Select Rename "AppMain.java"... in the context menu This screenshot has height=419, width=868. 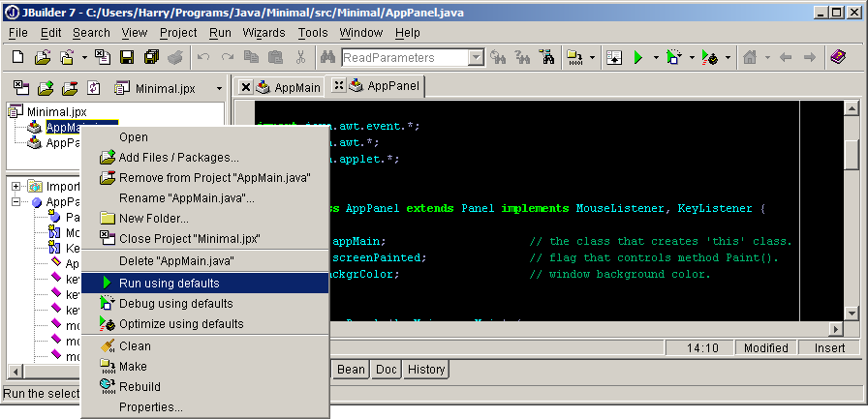click(x=205, y=198)
